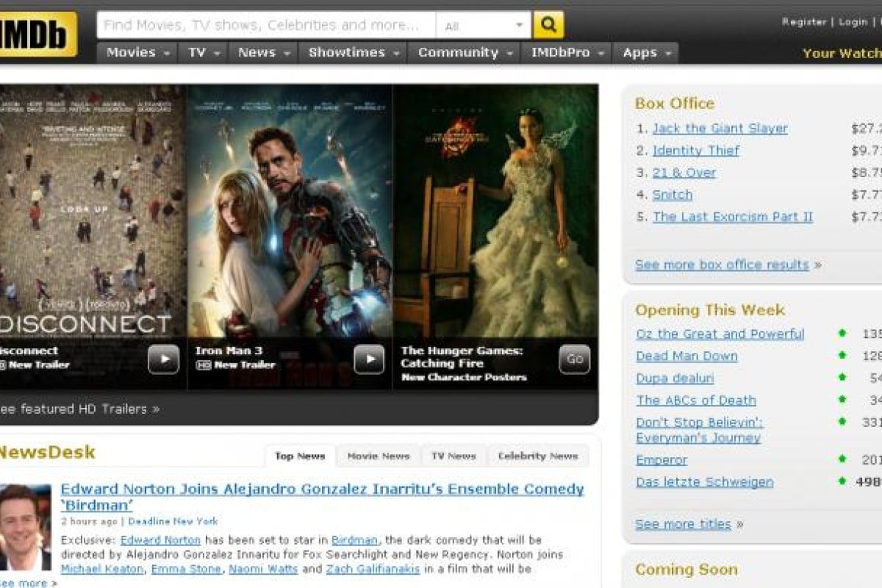
Task: Open the All search category dropdown
Action: pyautogui.click(x=485, y=24)
